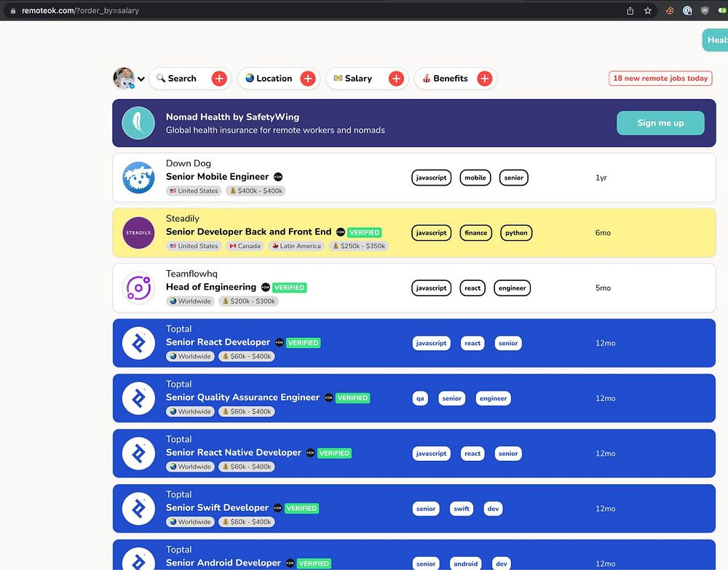Click the SafetyWing feather logo

pyautogui.click(x=138, y=123)
